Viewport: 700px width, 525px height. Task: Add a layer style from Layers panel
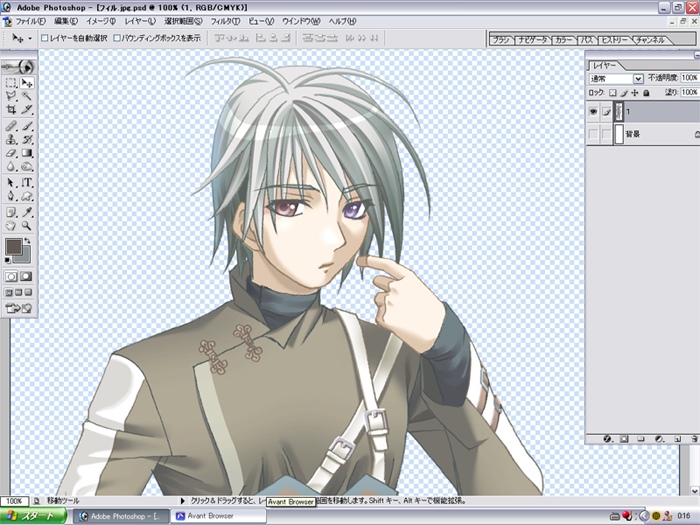tap(607, 439)
